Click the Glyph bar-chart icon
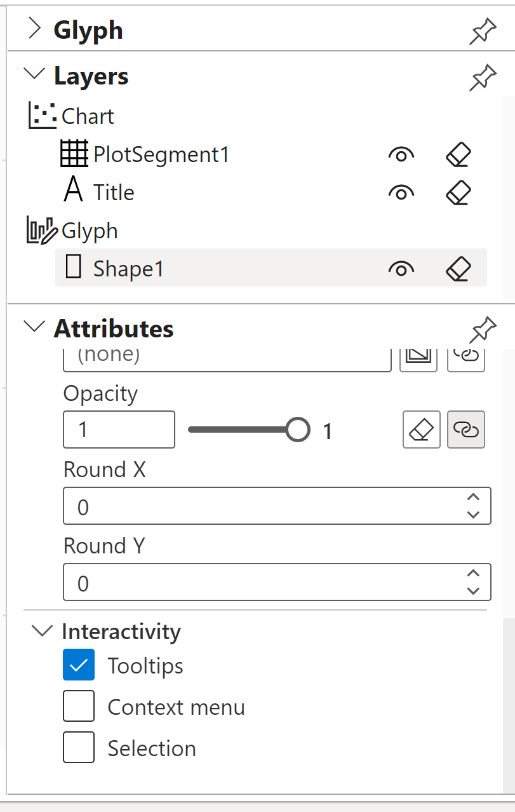Screen dimensions: 515x812 41,230
